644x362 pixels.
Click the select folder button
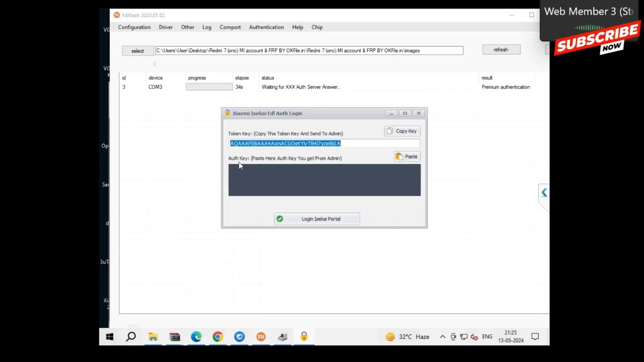pyautogui.click(x=137, y=51)
